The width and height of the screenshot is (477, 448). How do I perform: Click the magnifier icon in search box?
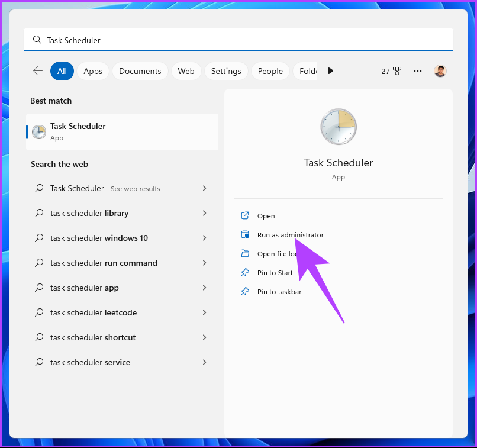(x=37, y=40)
